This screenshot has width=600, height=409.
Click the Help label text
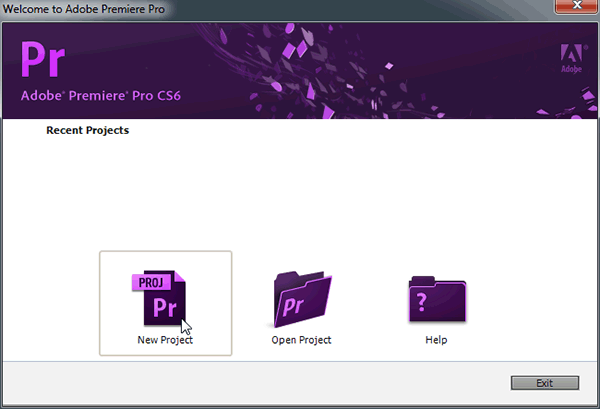436,340
